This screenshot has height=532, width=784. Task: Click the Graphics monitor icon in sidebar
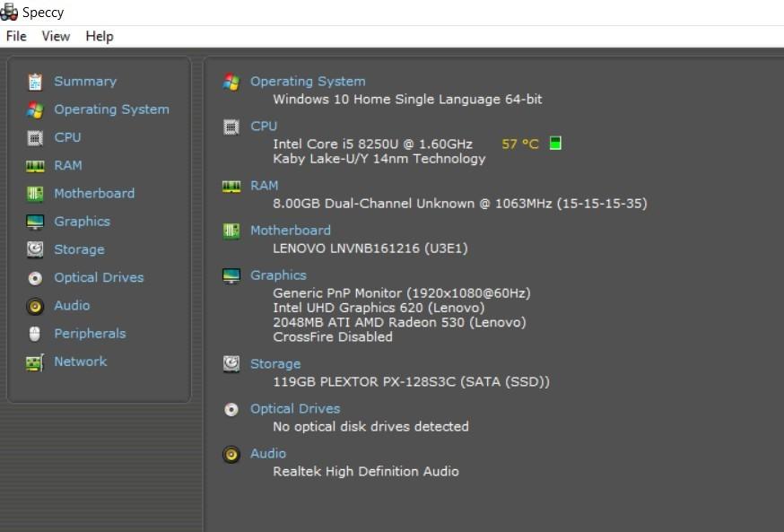[35, 222]
